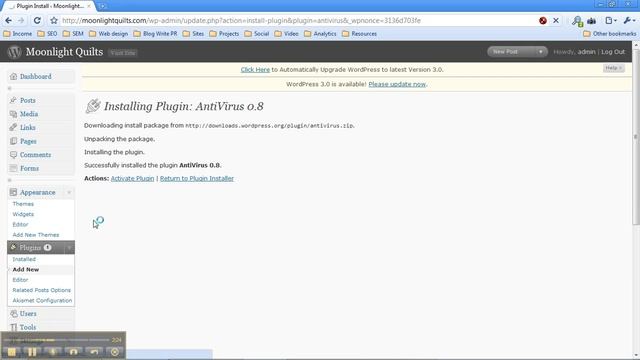Open the Dashboard menu item
The height and width of the screenshot is (360, 640).
click(36, 76)
